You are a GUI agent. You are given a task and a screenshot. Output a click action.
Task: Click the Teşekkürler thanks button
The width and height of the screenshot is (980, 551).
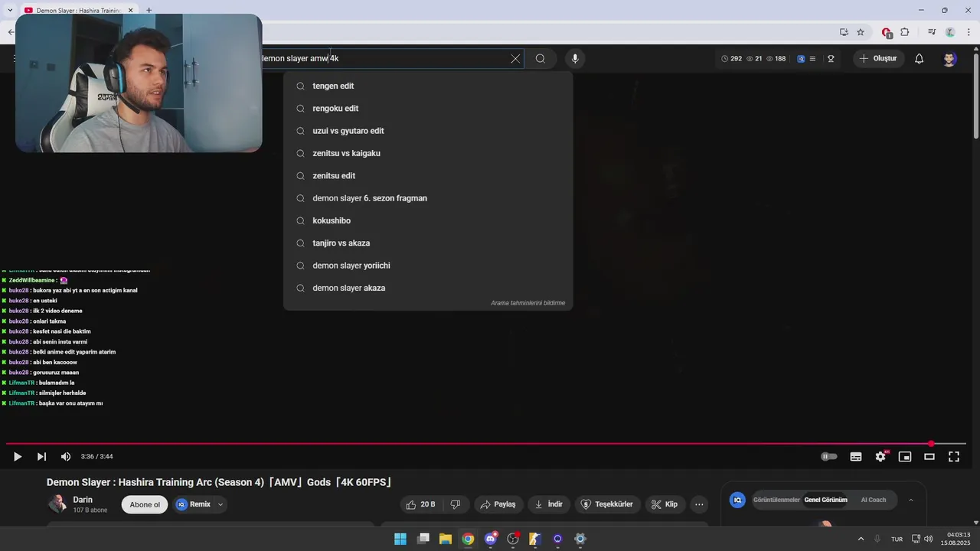click(x=607, y=504)
